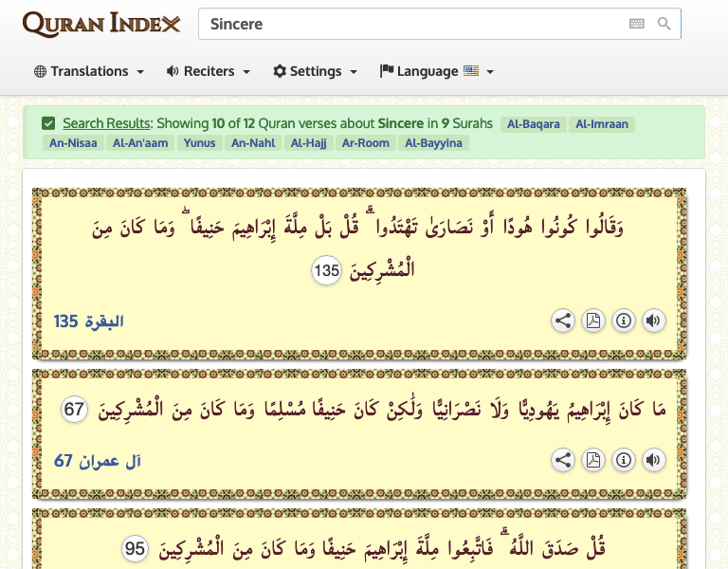Share verse Al-Imraan 67

[563, 460]
